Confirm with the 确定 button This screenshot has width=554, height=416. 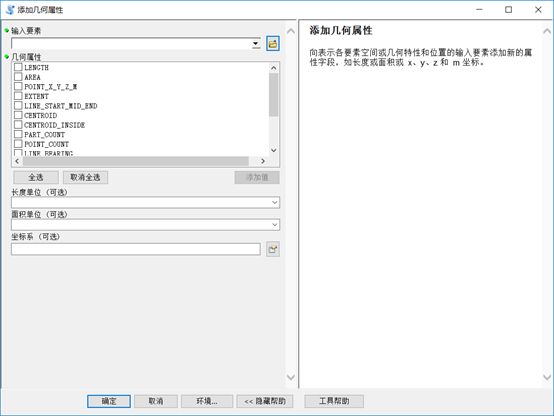pyautogui.click(x=109, y=401)
